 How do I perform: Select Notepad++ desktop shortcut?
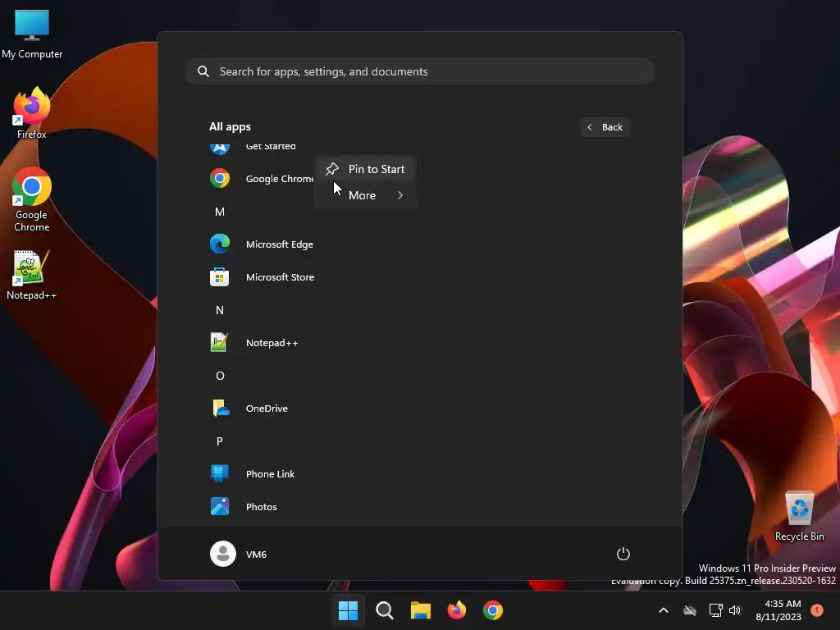tap(32, 275)
